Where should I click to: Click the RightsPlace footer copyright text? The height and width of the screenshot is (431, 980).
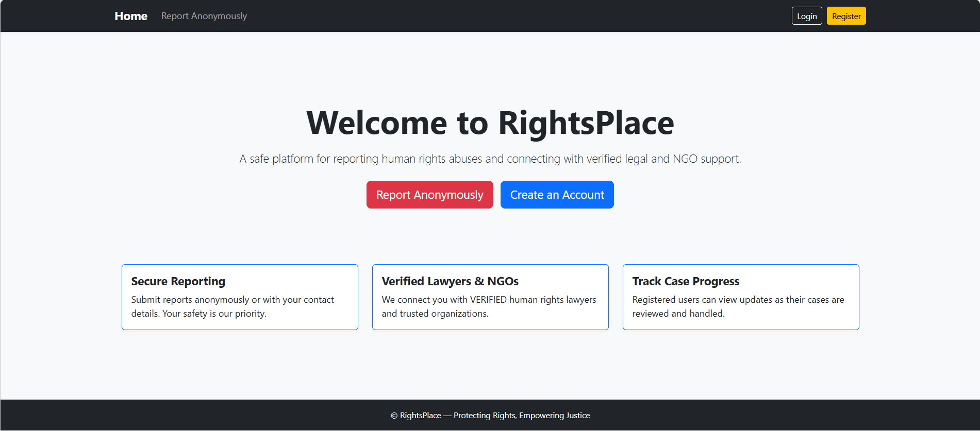coord(490,416)
